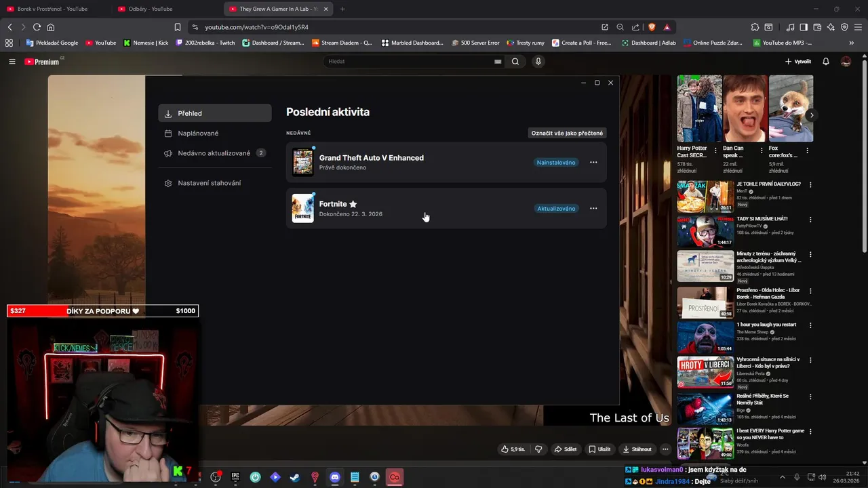The image size is (868, 488).
Task: Click the Vytvořit create button
Action: click(x=798, y=62)
